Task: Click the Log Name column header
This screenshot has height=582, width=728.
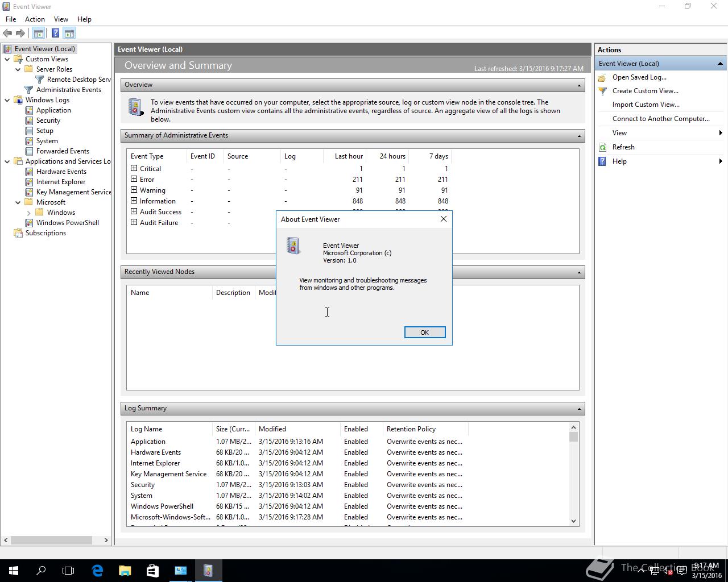Action: [x=169, y=429]
